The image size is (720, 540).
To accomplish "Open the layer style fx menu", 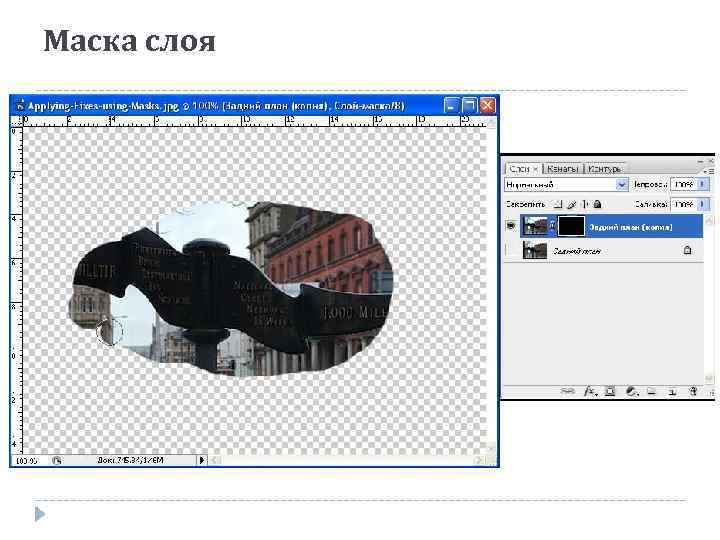I will tap(590, 391).
